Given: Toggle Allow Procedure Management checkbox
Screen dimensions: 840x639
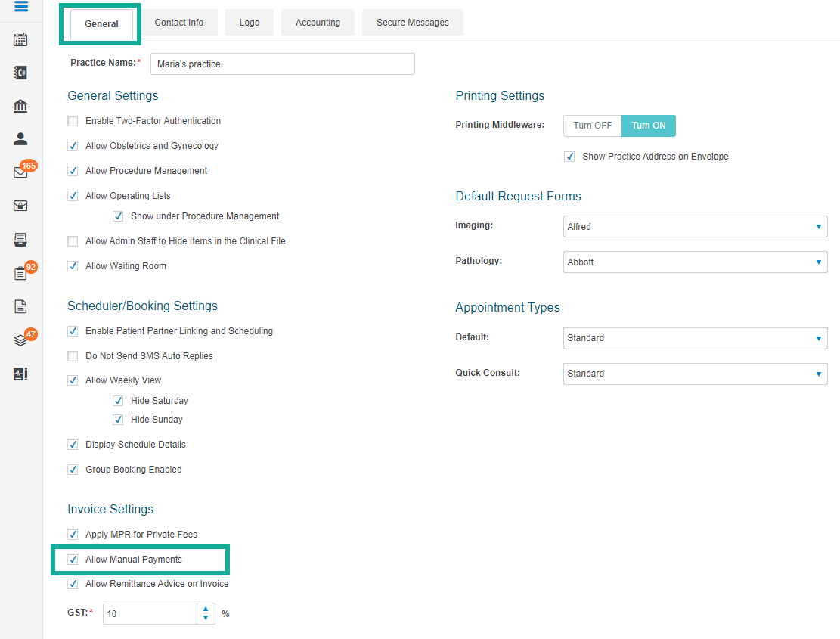Looking at the screenshot, I should coord(73,171).
